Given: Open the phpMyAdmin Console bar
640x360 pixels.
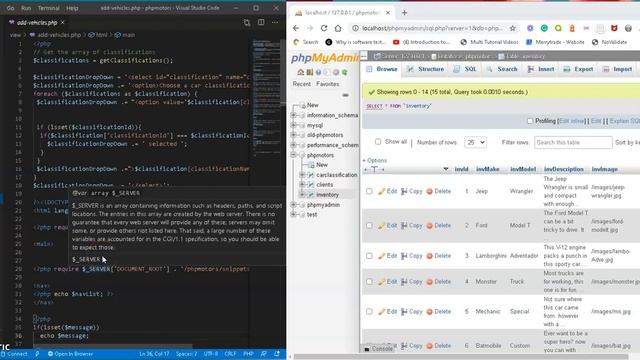Looking at the screenshot, I should pyautogui.click(x=378, y=349).
